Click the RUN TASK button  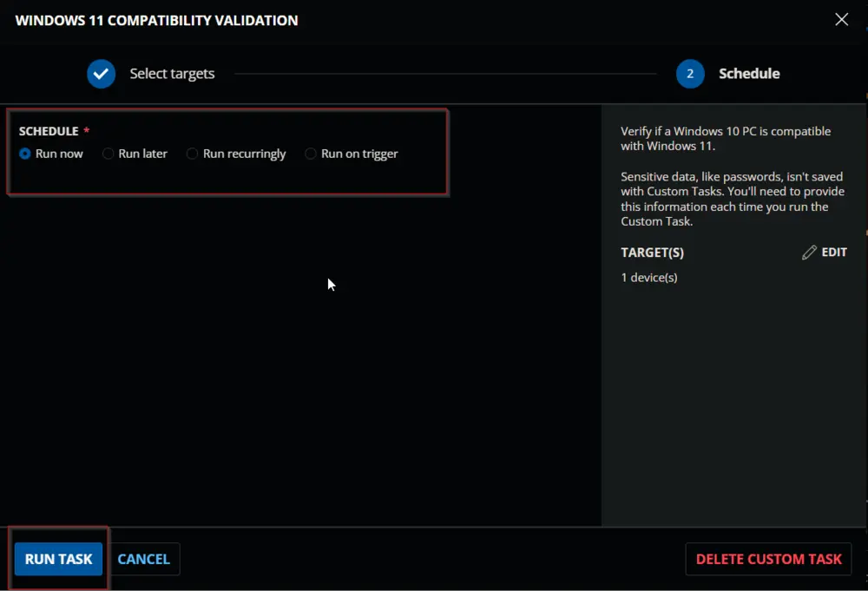(x=59, y=559)
